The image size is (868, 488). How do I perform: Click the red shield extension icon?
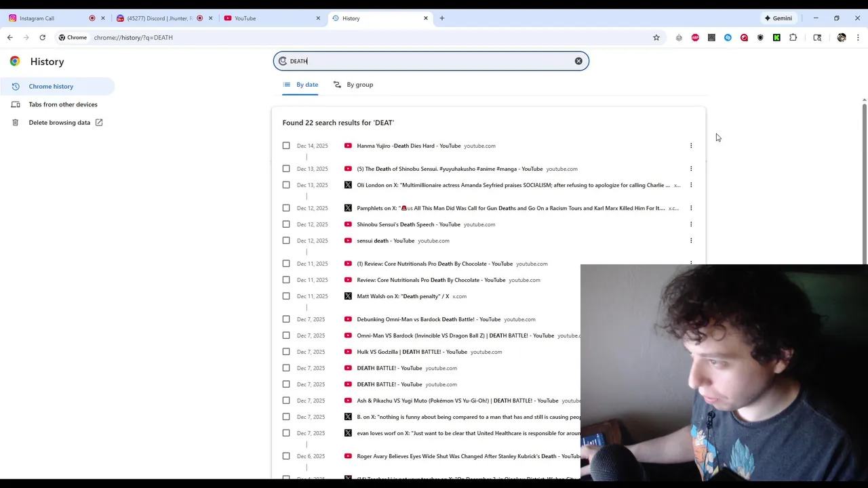click(744, 37)
